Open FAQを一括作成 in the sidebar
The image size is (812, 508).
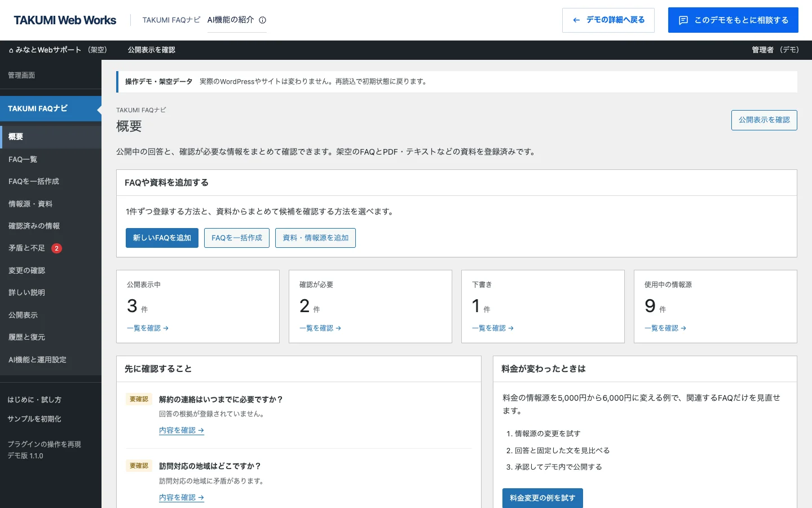[51, 181]
